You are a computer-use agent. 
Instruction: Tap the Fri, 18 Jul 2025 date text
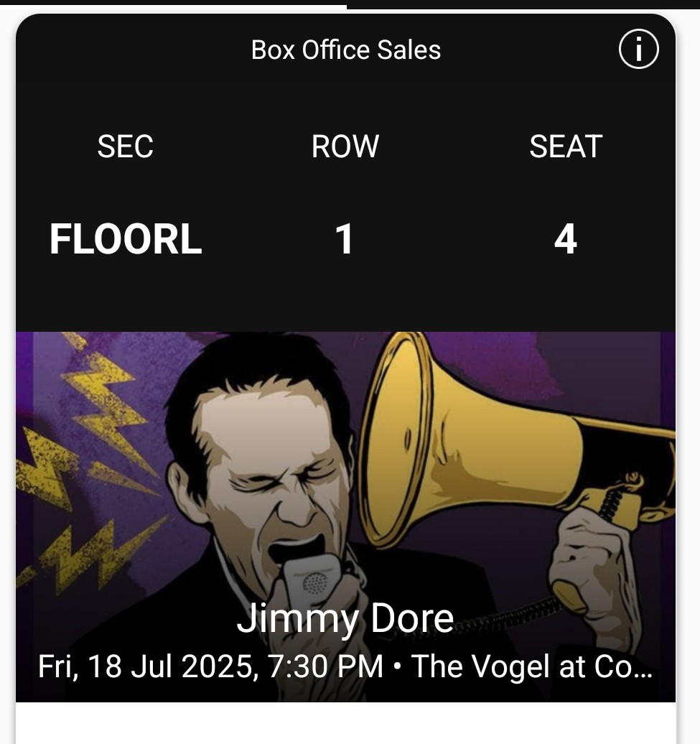click(x=148, y=666)
